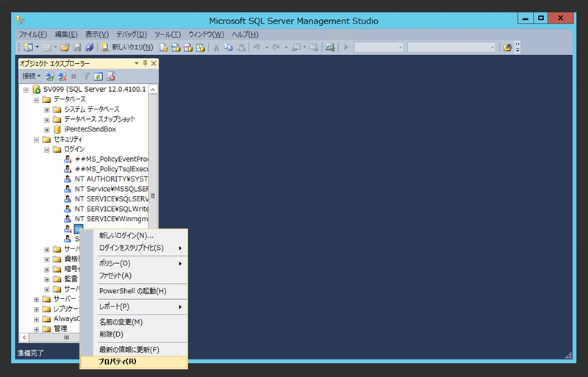The width and height of the screenshot is (588, 377).
Task: Click the Disconnect icon in Object Explorer
Action: [x=62, y=76]
